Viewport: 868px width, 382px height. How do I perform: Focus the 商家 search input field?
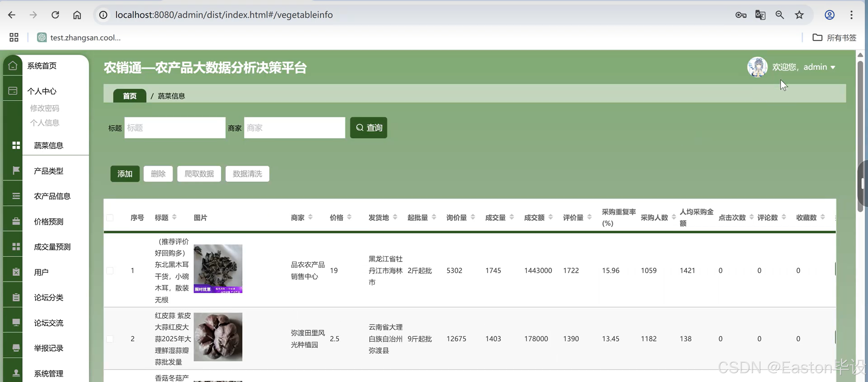coord(295,128)
